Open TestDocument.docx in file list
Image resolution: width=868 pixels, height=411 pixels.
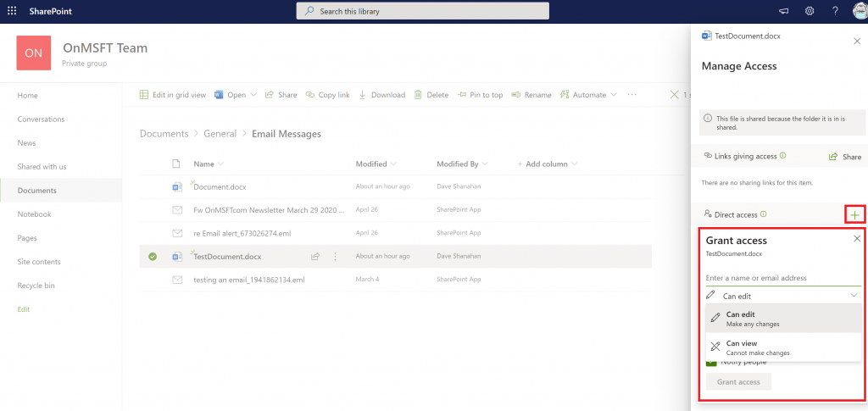(227, 257)
